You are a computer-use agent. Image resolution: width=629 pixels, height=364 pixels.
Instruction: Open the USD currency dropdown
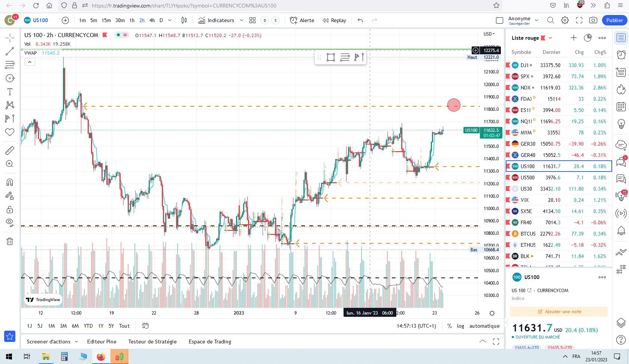click(489, 34)
